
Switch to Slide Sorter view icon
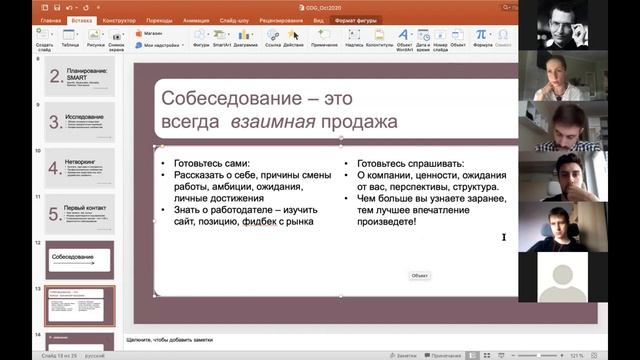pyautogui.click(x=487, y=356)
